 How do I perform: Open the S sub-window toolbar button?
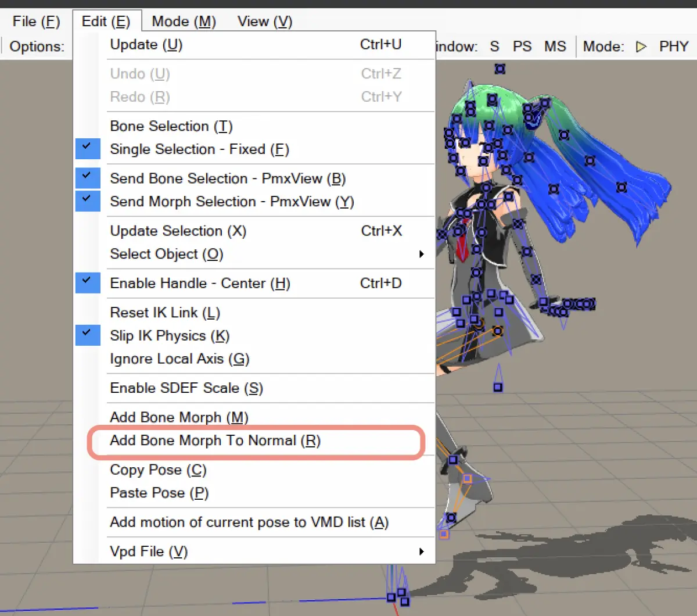click(x=494, y=46)
